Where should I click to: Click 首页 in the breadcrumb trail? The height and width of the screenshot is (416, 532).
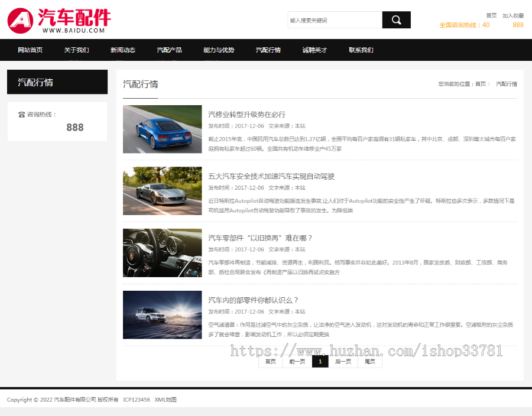481,84
